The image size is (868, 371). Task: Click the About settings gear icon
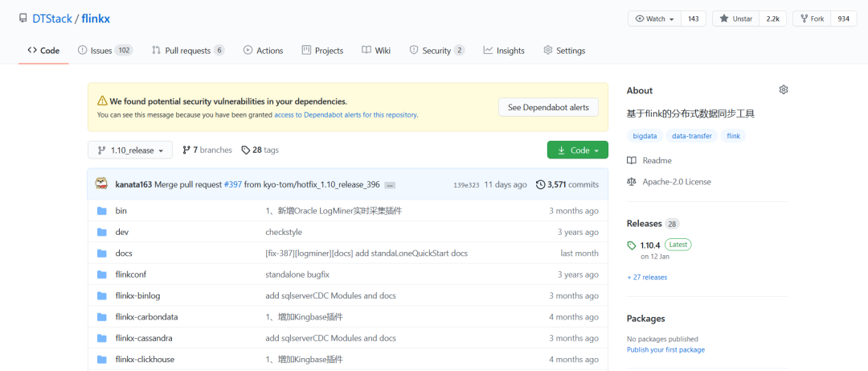click(784, 90)
